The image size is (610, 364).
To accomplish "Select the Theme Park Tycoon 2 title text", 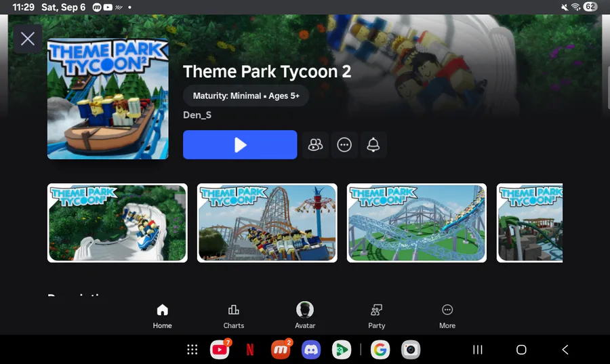I will pos(267,72).
